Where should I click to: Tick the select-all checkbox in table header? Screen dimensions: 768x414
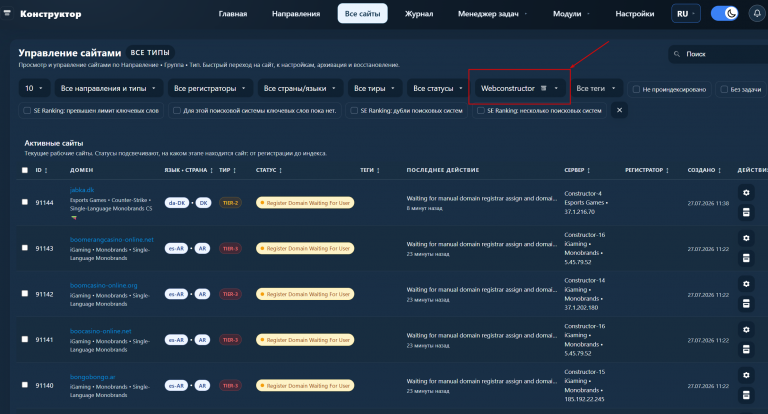[x=25, y=170]
